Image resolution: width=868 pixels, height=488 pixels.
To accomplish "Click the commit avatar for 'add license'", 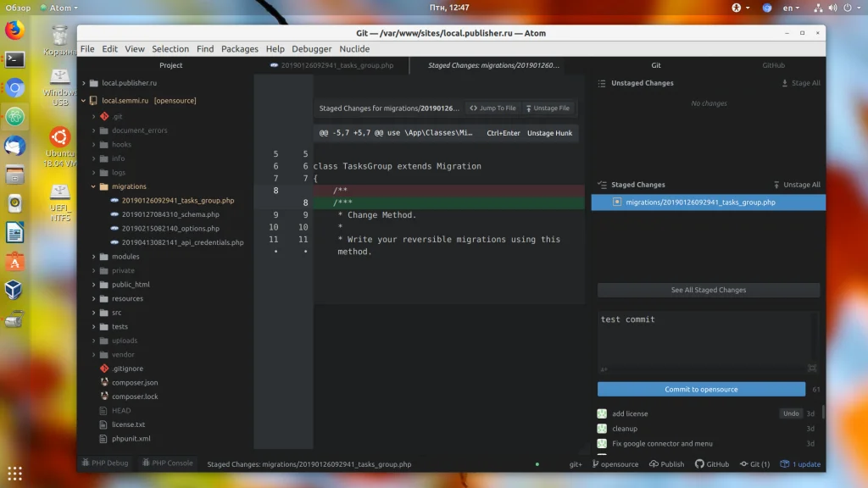I will pyautogui.click(x=602, y=413).
